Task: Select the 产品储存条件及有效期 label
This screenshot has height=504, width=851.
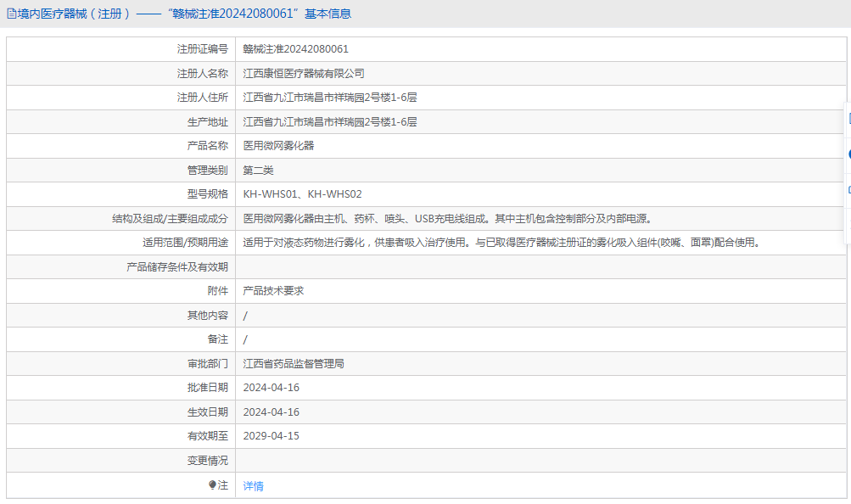Action: [177, 267]
